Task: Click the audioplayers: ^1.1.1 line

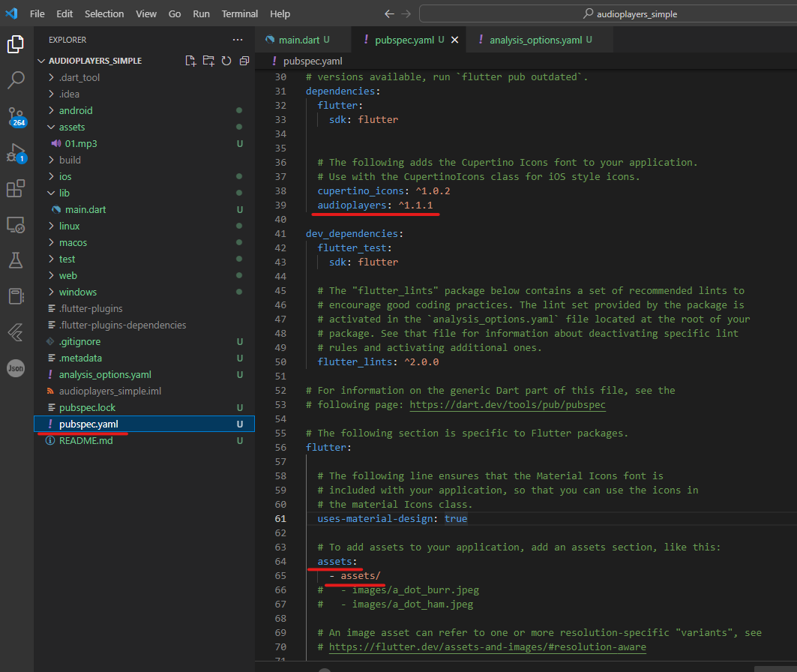Action: coord(375,205)
